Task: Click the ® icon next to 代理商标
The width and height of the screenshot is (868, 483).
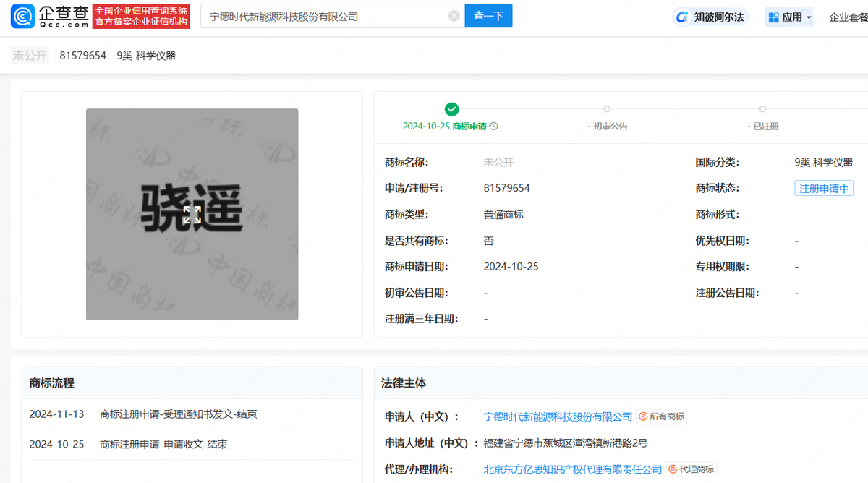Action: click(x=672, y=469)
